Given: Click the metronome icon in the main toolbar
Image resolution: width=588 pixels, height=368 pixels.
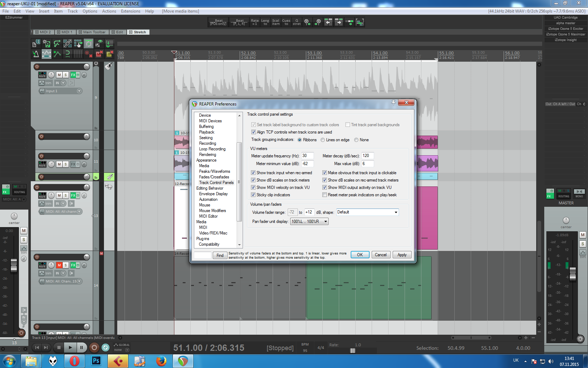Looking at the screenshot, I should [36, 54].
